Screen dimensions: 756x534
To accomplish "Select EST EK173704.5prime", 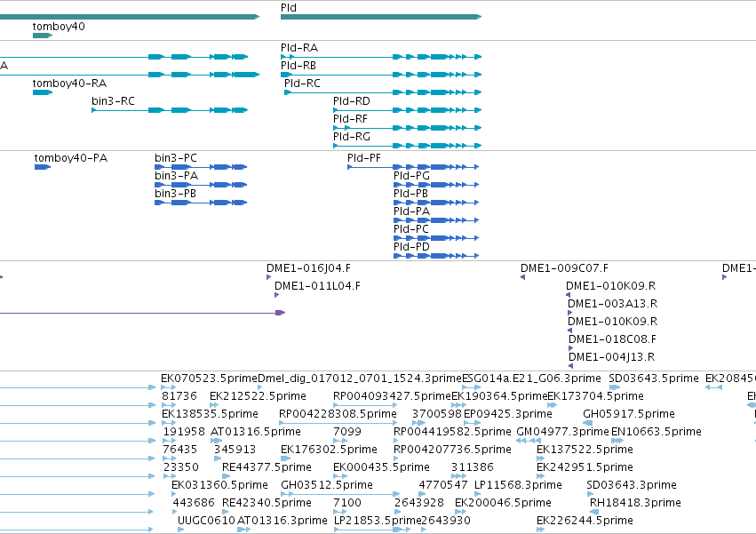I will (x=552, y=405).
